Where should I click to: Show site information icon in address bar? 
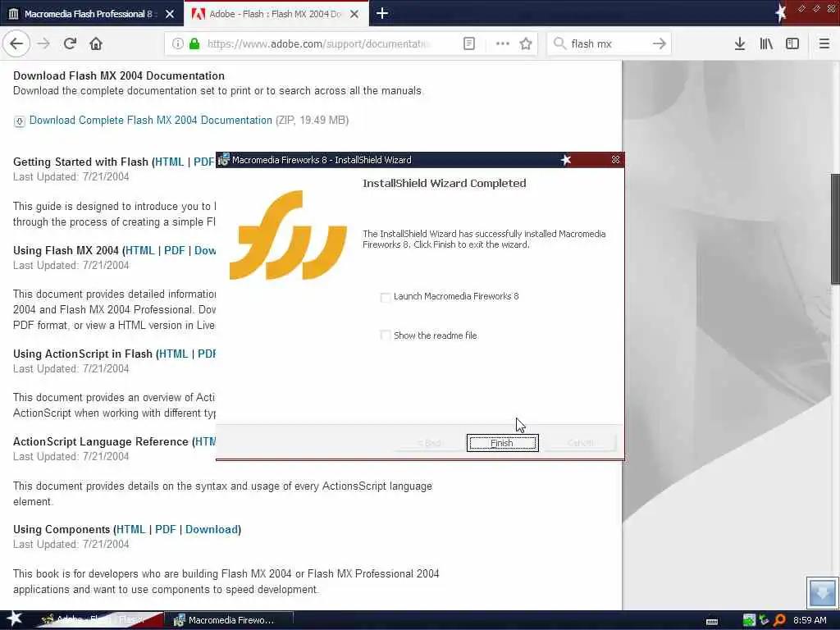[178, 43]
